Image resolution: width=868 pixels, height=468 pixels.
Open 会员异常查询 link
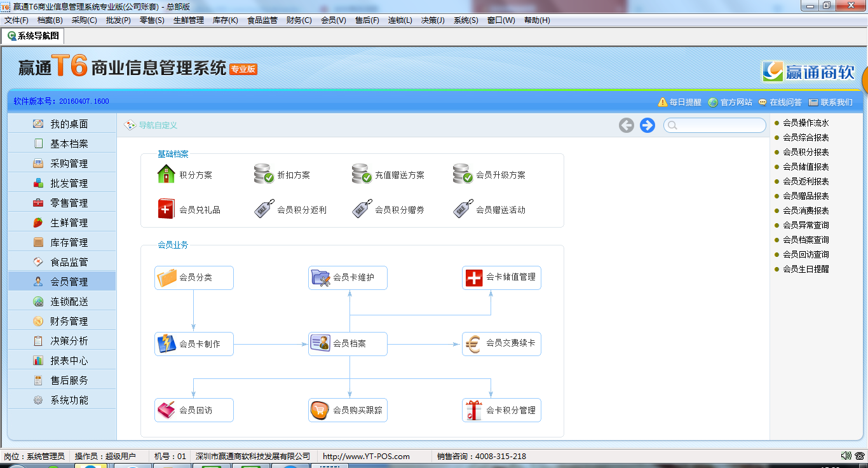pyautogui.click(x=806, y=225)
